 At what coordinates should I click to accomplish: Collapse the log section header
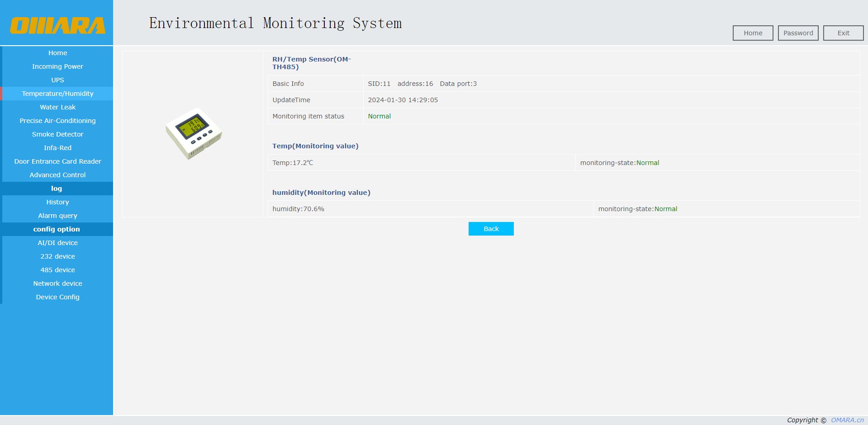click(57, 189)
